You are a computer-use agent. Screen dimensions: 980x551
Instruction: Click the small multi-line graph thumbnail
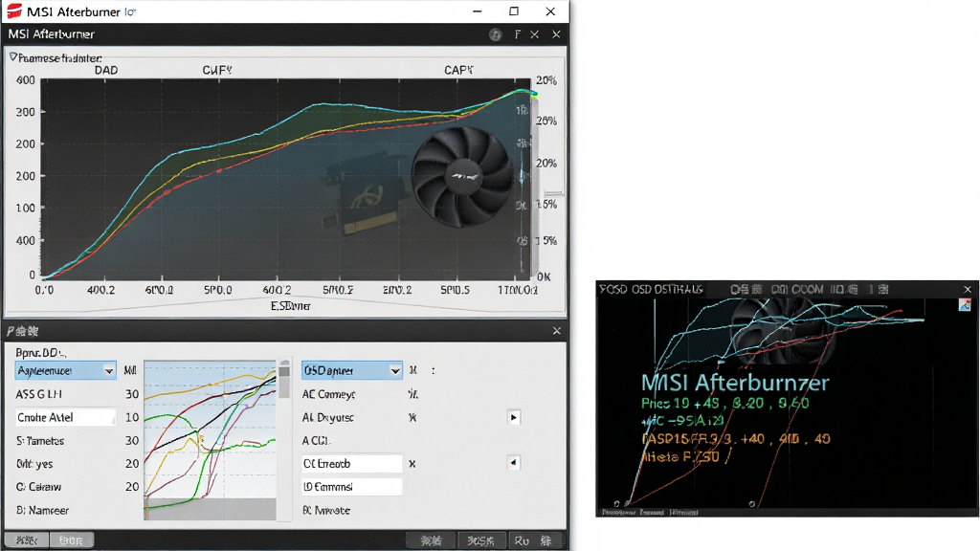(210, 440)
